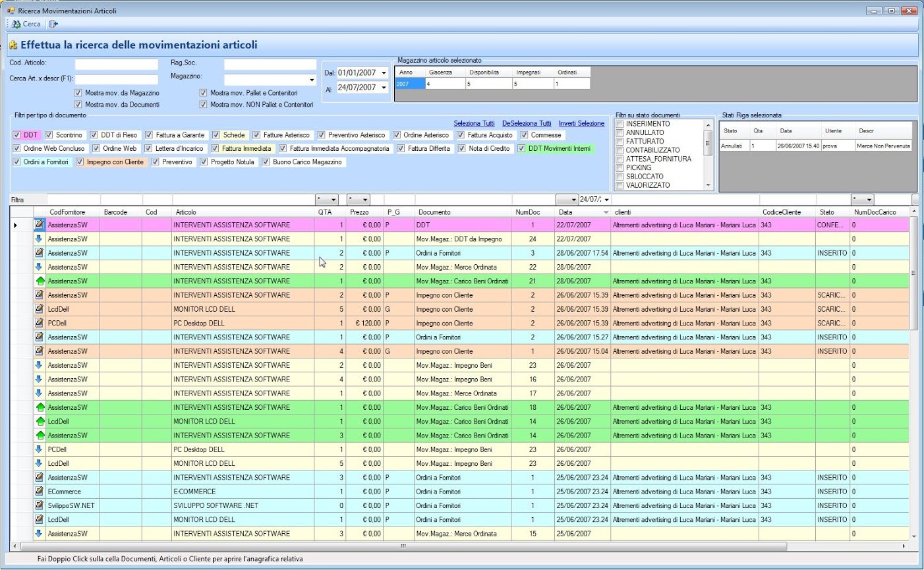Click the 'Merce Non Pervenuta' cell

tap(884, 146)
